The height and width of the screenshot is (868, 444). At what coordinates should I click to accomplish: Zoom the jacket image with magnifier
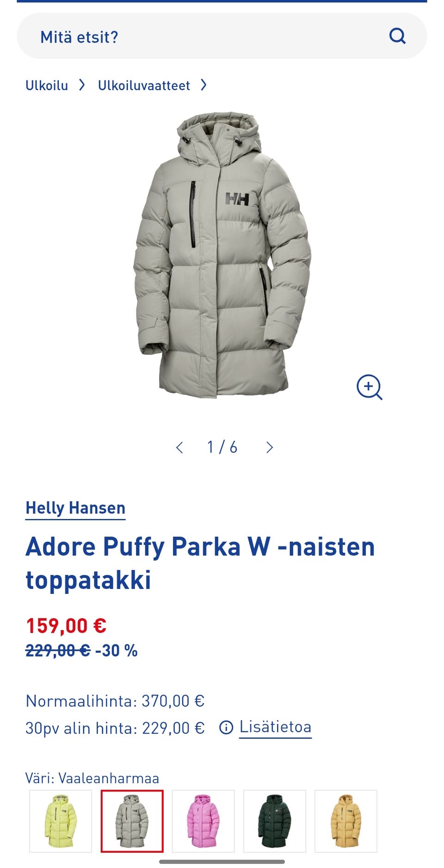click(370, 387)
